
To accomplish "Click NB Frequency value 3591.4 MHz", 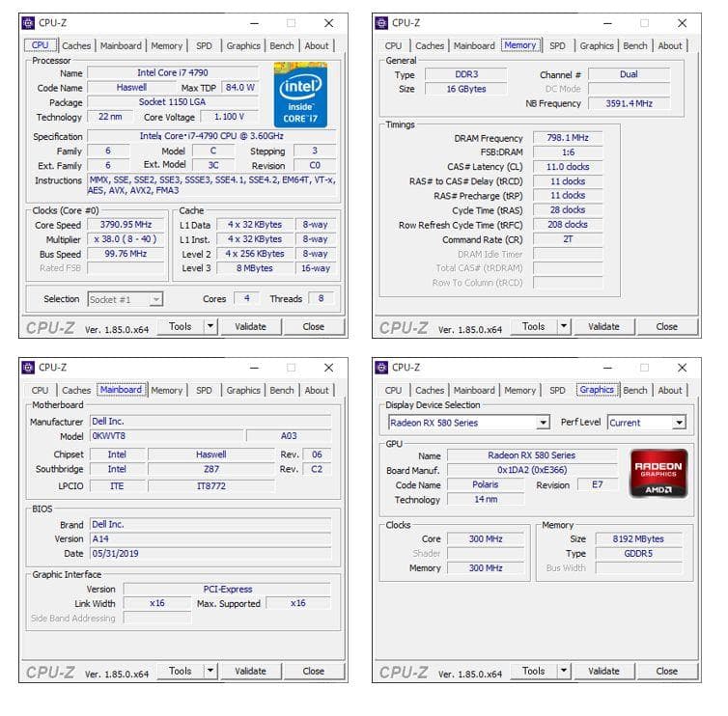I will pos(630,103).
